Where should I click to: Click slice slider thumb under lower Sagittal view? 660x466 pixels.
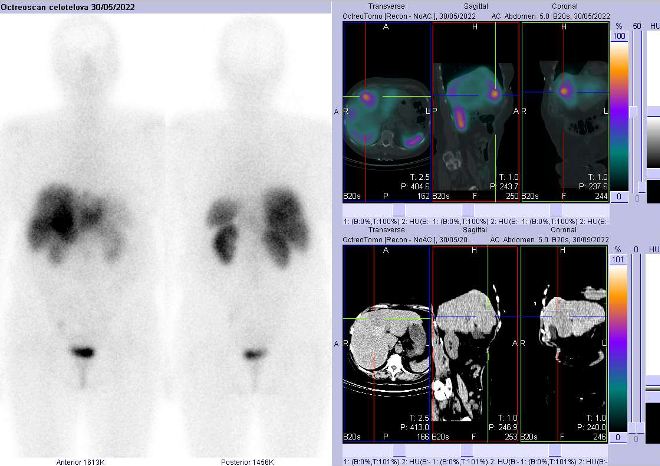pyautogui.click(x=467, y=450)
